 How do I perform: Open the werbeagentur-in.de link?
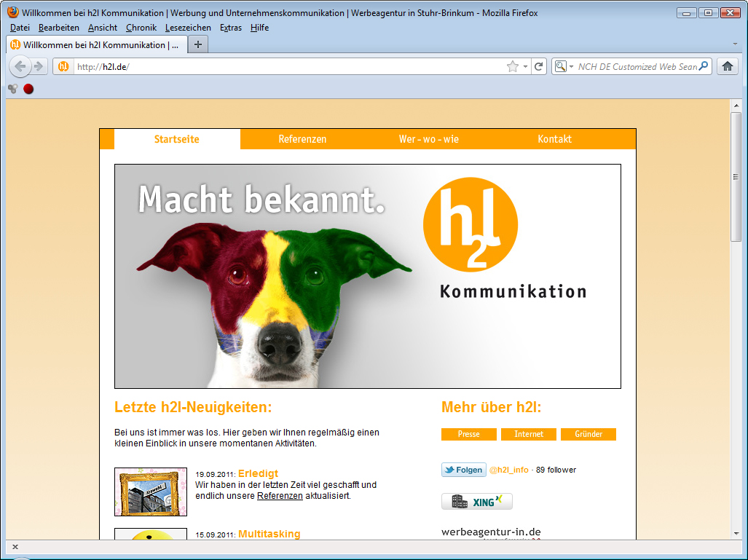491,532
